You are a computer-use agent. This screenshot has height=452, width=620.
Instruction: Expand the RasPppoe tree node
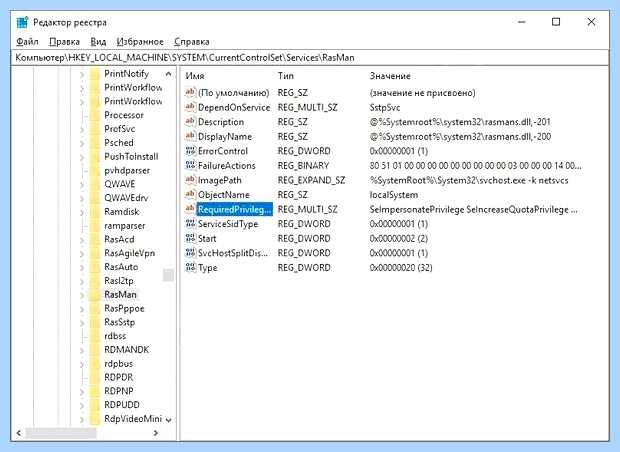[81, 309]
